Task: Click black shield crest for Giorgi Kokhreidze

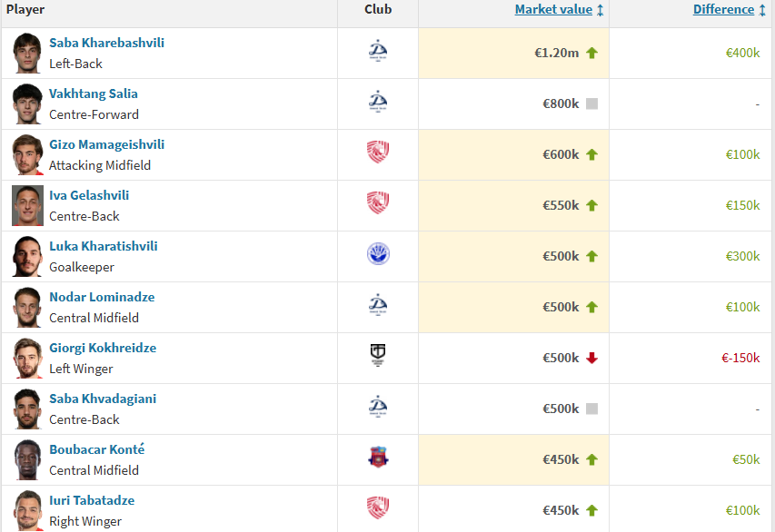Action: click(378, 356)
